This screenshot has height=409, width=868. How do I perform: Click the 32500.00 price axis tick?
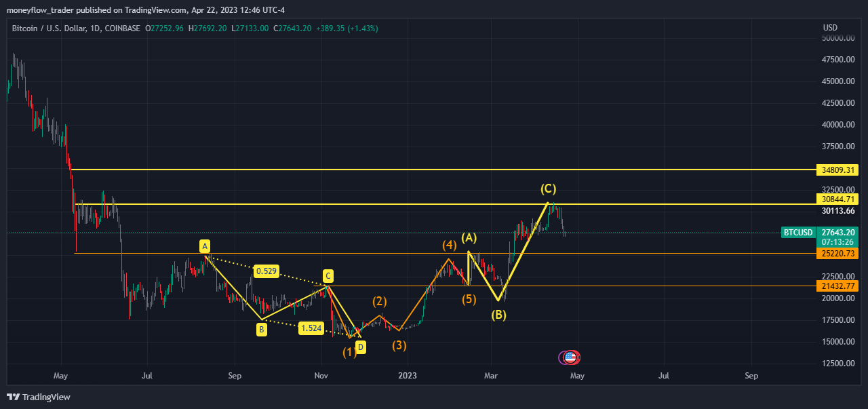(838, 189)
